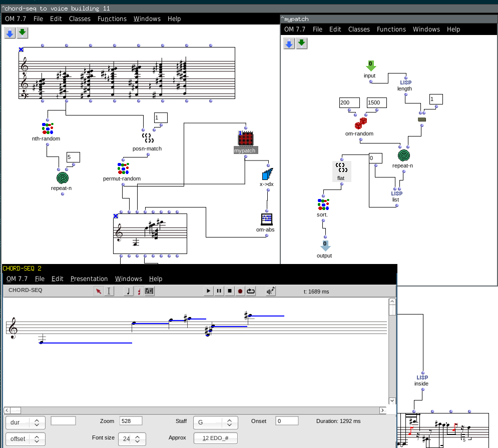Select the I-beam interval selection tool
The width and height of the screenshot is (498, 448).
pos(109,291)
